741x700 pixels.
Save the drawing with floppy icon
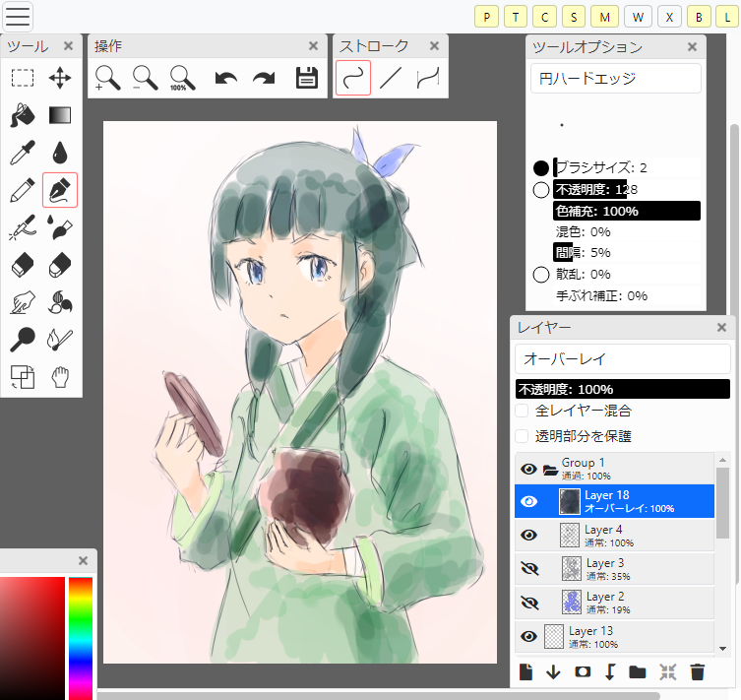(307, 78)
